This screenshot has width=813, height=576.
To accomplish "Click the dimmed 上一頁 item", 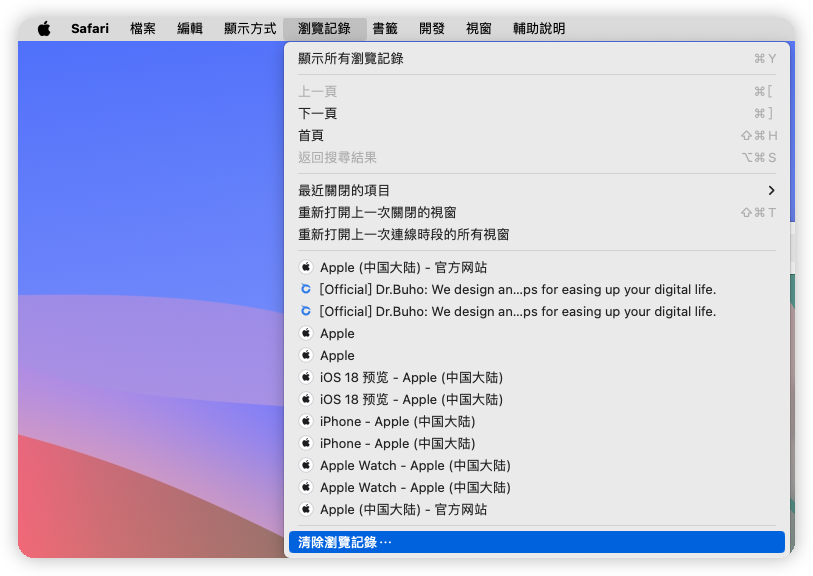I will click(537, 92).
